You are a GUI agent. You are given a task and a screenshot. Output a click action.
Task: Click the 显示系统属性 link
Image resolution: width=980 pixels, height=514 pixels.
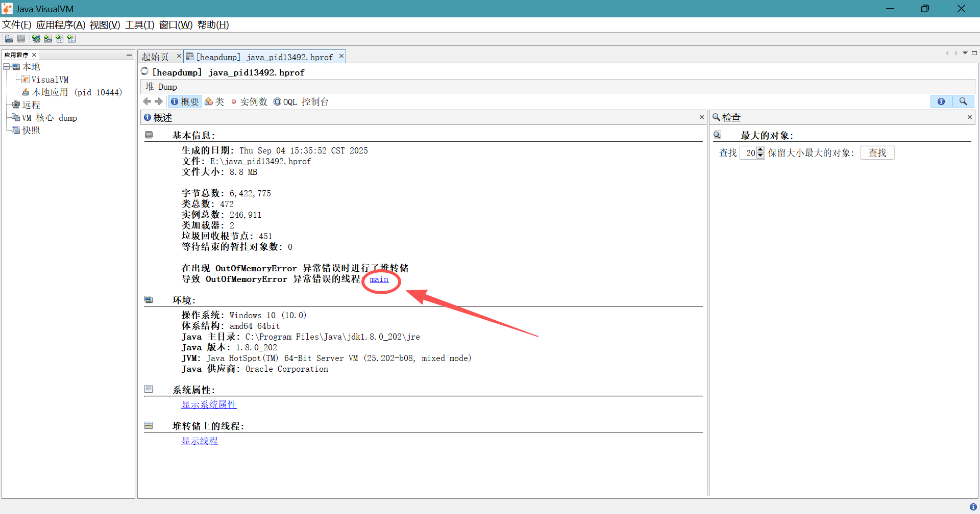[x=209, y=404]
